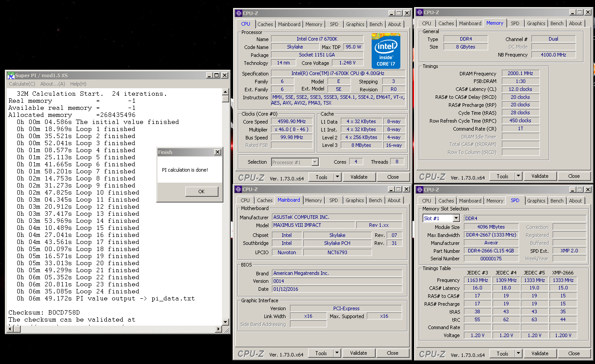Click DRAM Frequency value 2000.1 MHz
This screenshot has width=595, height=364.
[x=520, y=73]
